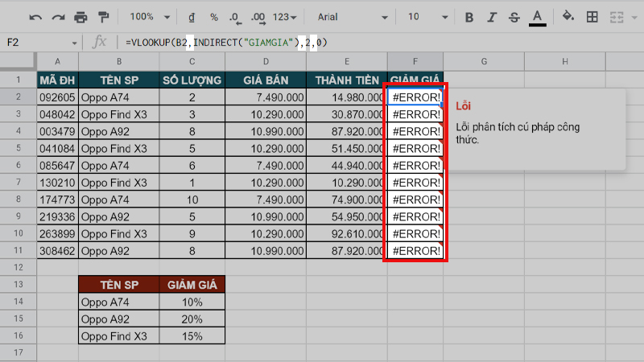Select column D header
Viewport: 644px width, 362px height.
pos(266,62)
